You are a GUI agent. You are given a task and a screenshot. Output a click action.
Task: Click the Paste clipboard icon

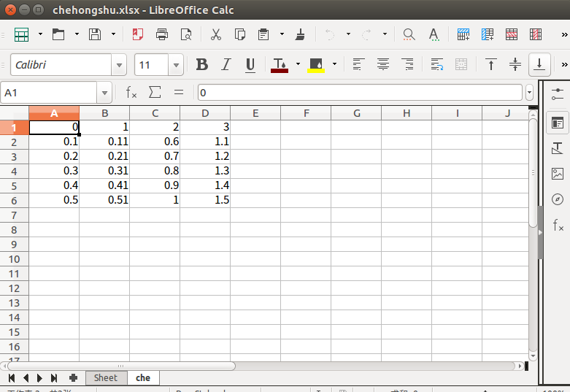tap(263, 34)
